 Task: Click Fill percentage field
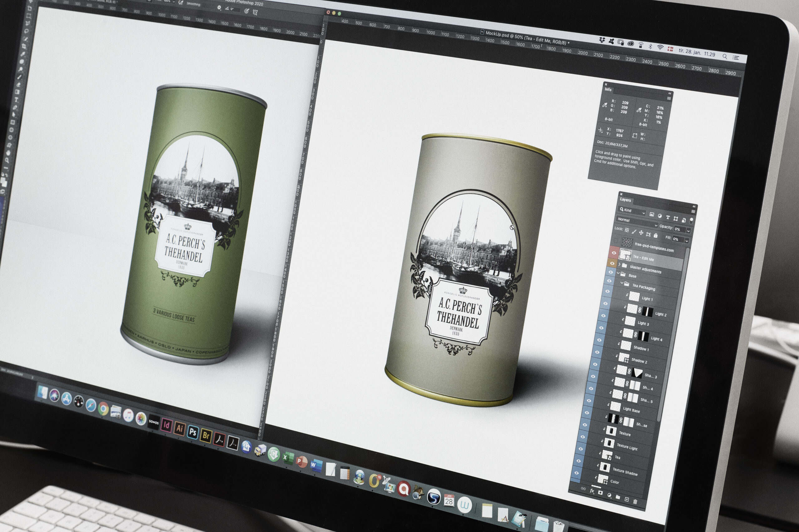tap(678, 239)
